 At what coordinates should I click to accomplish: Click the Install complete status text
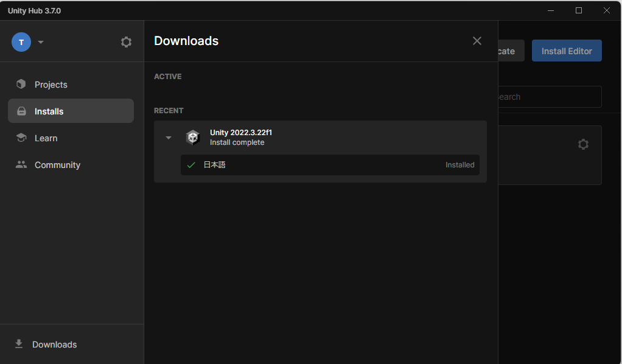point(237,142)
